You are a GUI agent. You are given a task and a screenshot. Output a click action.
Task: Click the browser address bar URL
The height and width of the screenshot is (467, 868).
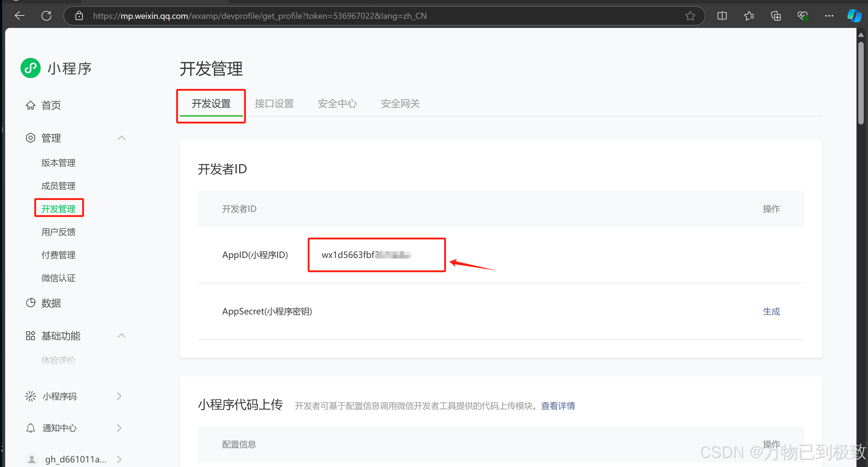point(260,16)
